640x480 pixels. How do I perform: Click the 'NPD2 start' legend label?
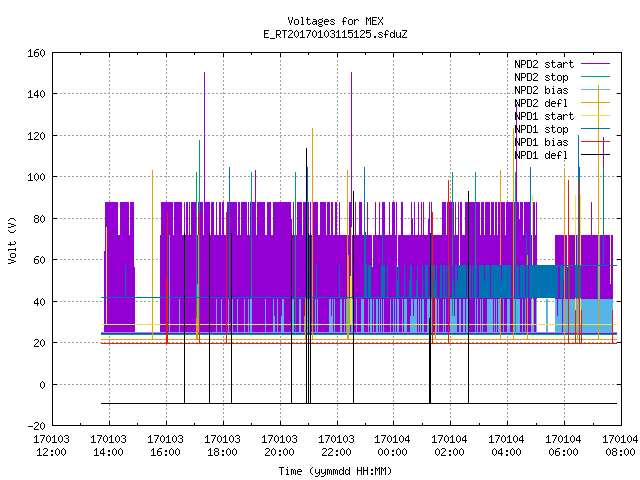point(544,64)
